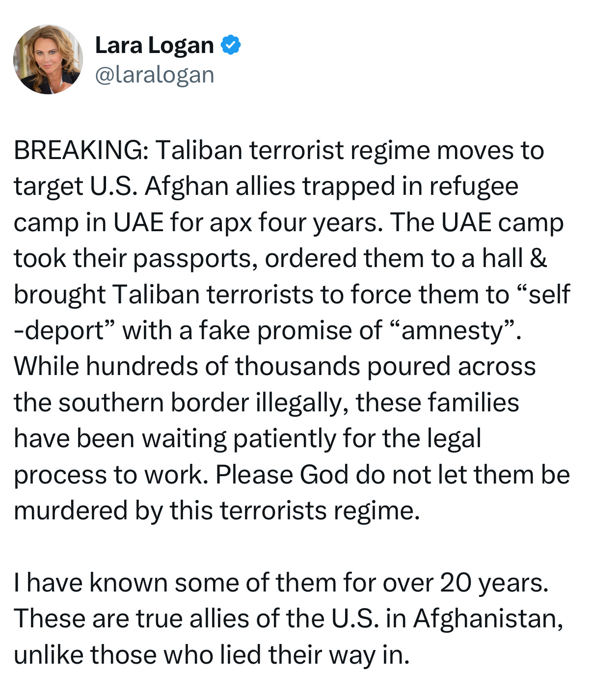Click the line 'took their passports, ordered them'
Viewport: 592px width, 700px height.
280,258
